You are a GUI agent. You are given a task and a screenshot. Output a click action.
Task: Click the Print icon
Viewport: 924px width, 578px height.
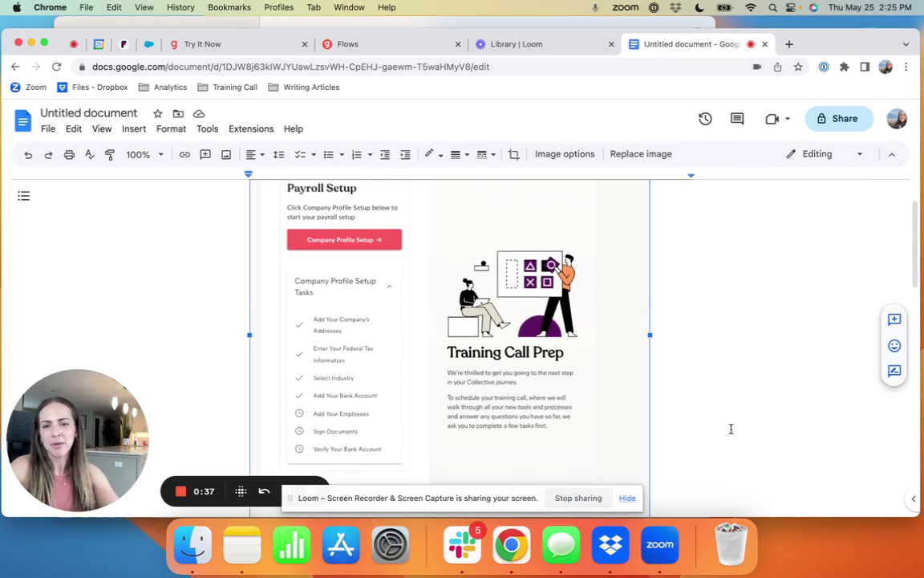[69, 154]
